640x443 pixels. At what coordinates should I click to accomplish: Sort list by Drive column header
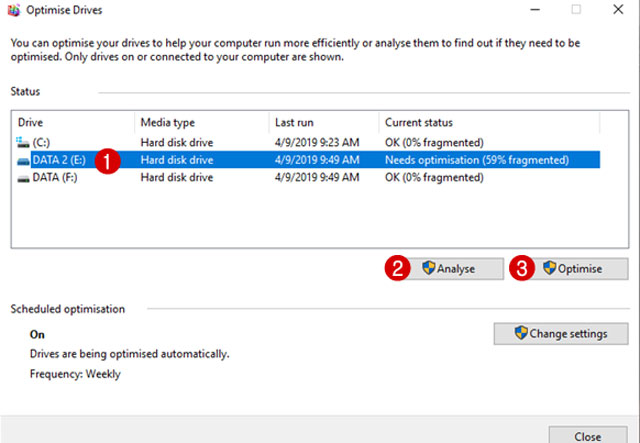pos(70,122)
